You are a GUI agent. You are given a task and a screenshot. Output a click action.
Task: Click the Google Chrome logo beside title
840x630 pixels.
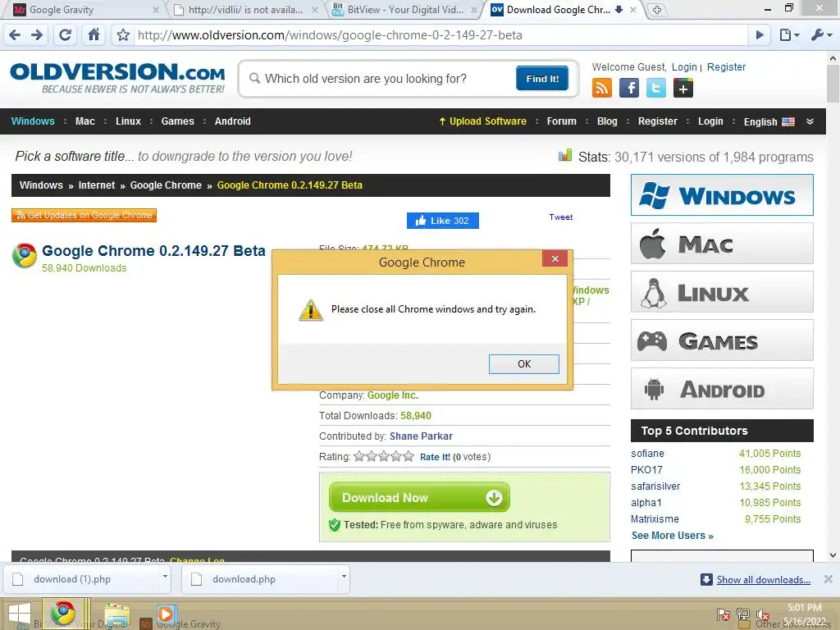[x=25, y=256]
